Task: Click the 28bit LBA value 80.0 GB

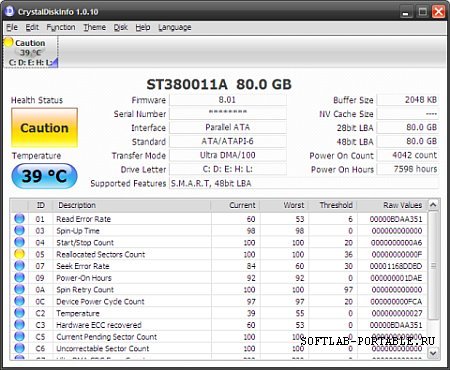Action: (407, 128)
